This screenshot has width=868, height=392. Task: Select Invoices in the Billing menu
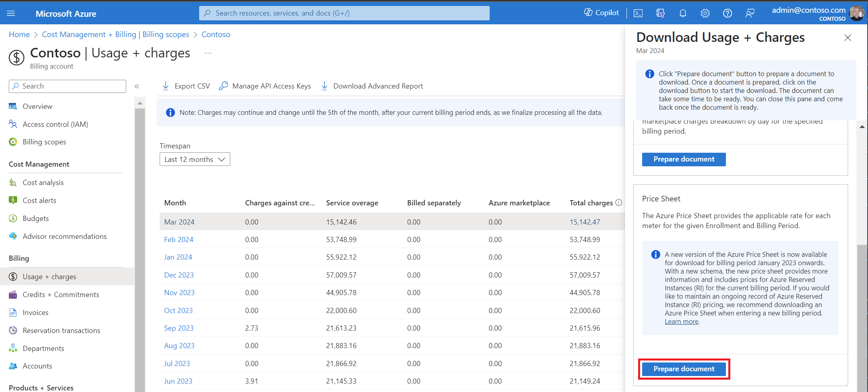36,313
